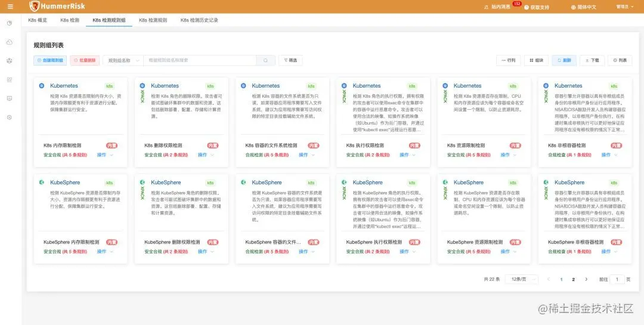
Task: Expand 操作 menu on K8s 资源限制检测 card
Action: point(509,155)
